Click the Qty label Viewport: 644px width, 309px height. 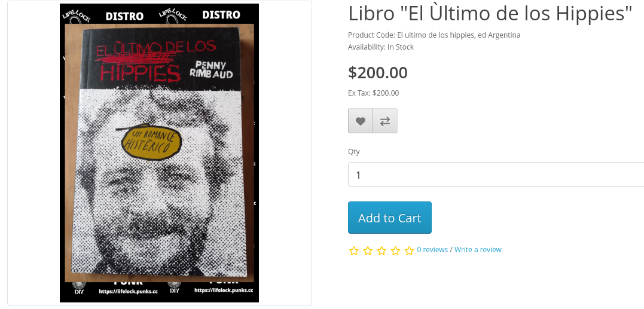pyautogui.click(x=353, y=152)
